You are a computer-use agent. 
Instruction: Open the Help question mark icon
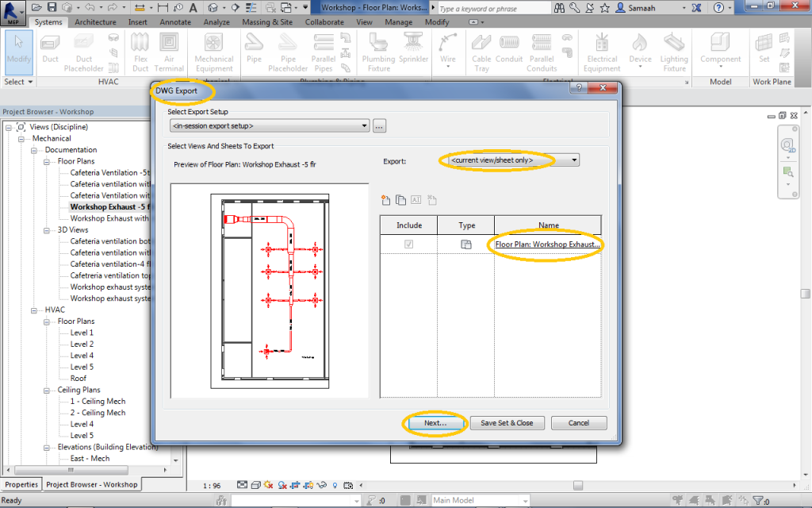click(x=718, y=8)
